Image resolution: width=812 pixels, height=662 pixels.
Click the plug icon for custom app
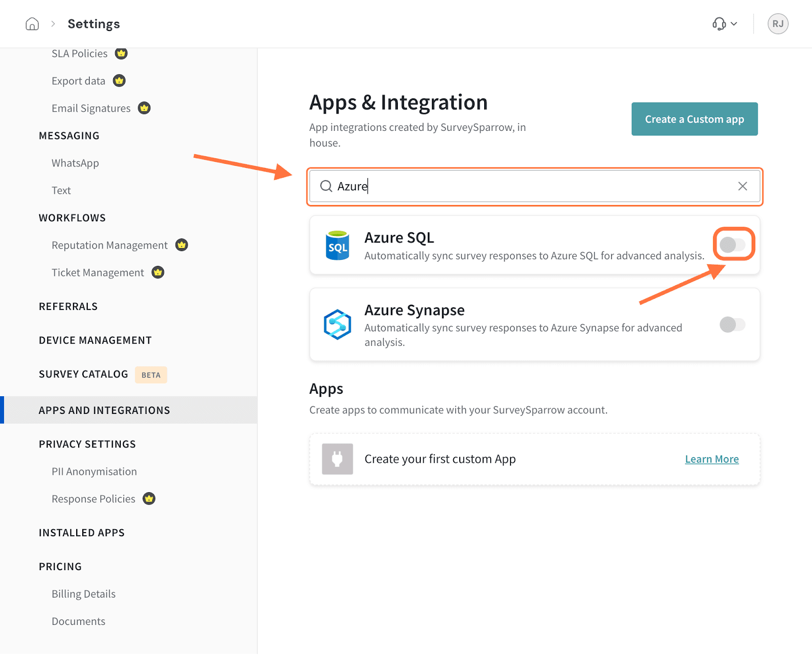pyautogui.click(x=337, y=459)
